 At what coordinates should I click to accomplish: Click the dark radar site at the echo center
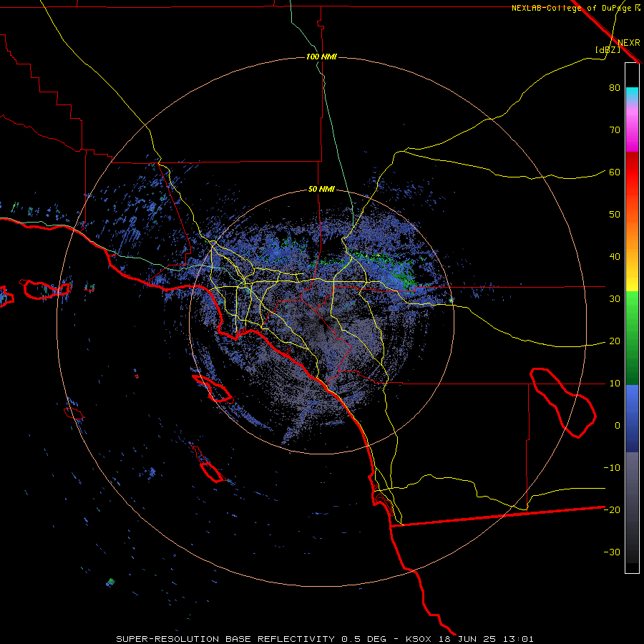(x=321, y=323)
